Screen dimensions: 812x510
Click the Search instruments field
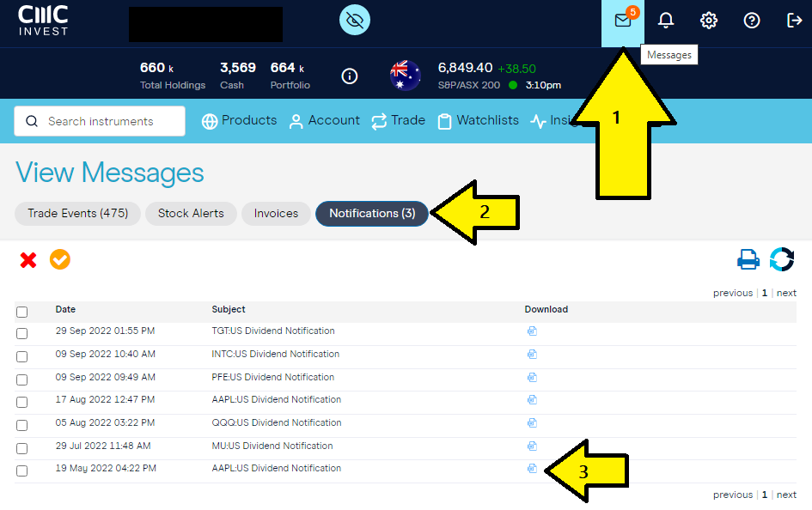point(100,121)
